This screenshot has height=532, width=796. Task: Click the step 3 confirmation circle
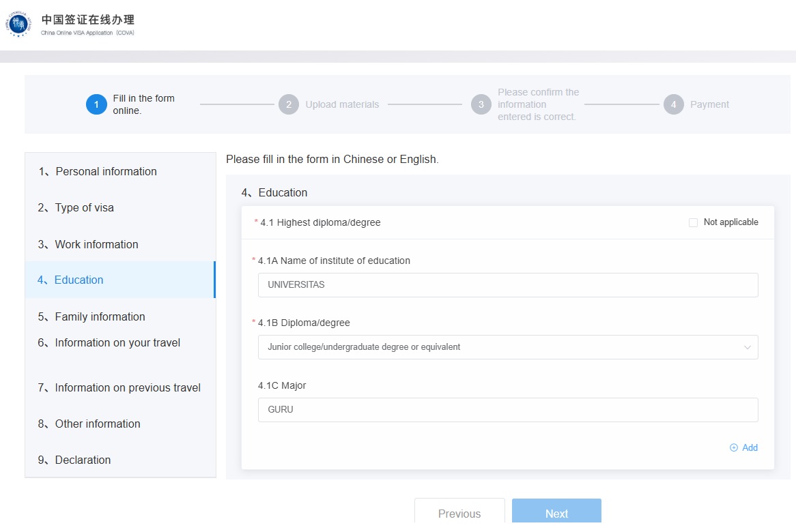(481, 104)
